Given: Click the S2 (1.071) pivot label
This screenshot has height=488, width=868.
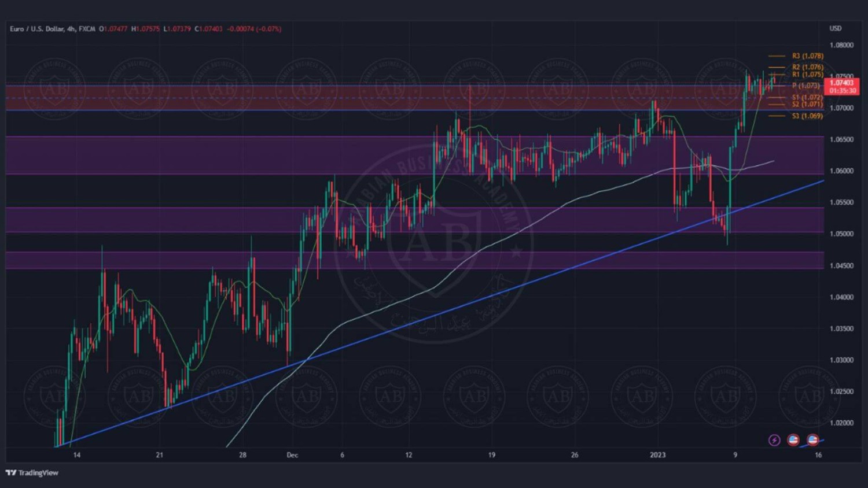Looking at the screenshot, I should click(x=807, y=104).
